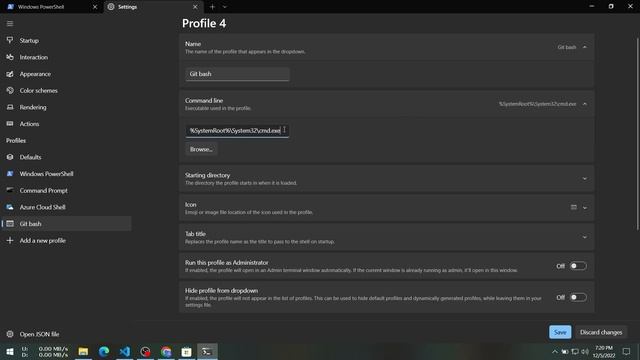Click the Startup icon in sidebar
640x360 pixels.
[x=10, y=40]
